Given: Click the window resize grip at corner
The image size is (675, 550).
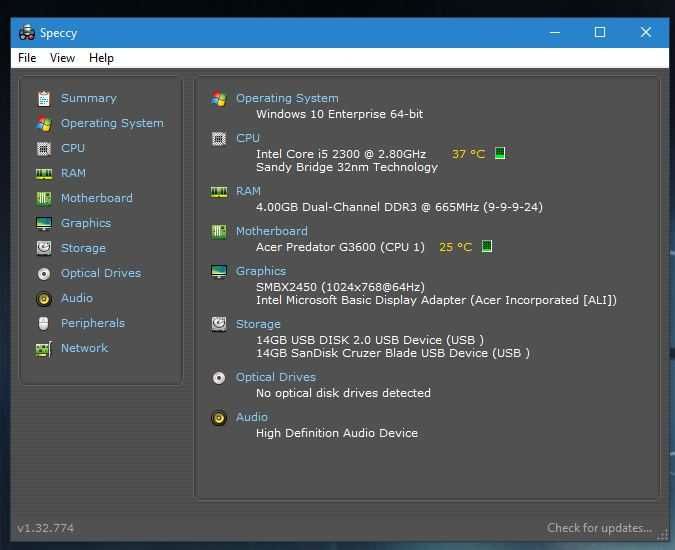Looking at the screenshot, I should (x=662, y=536).
